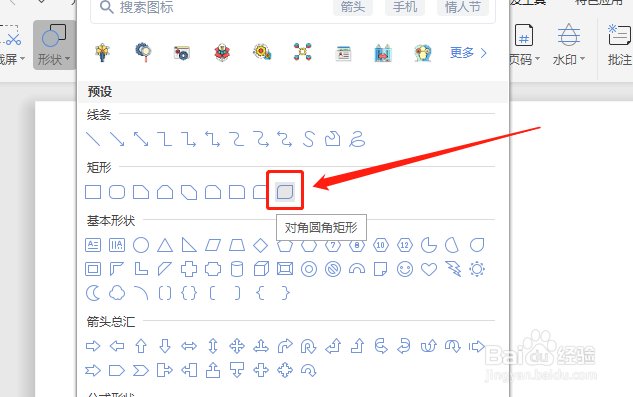Click the 情人节 search tag
The width and height of the screenshot is (633, 397).
(x=463, y=7)
